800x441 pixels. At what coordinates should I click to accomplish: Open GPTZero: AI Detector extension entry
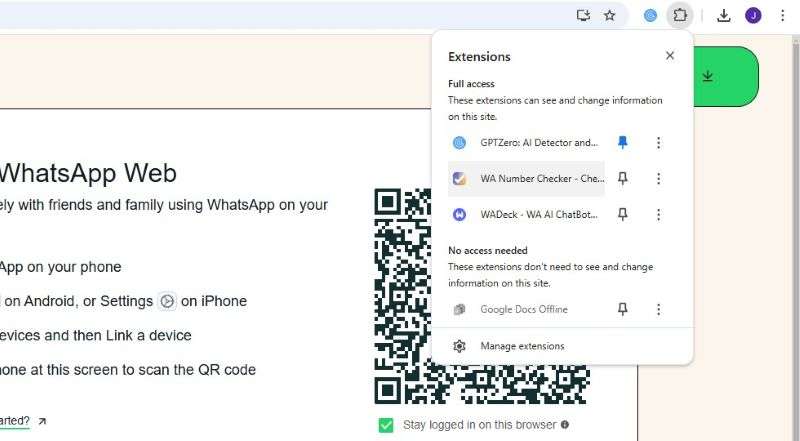tap(526, 143)
